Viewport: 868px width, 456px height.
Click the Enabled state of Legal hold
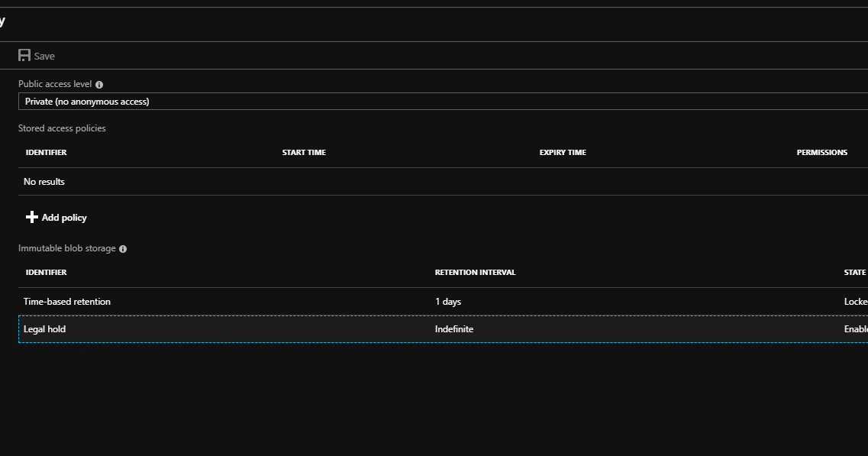pos(856,328)
